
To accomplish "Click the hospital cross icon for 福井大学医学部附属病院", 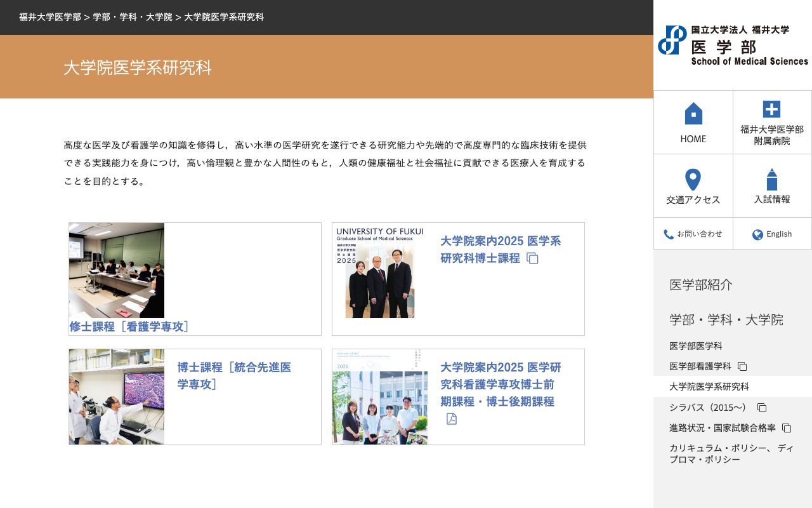I will pyautogui.click(x=772, y=110).
